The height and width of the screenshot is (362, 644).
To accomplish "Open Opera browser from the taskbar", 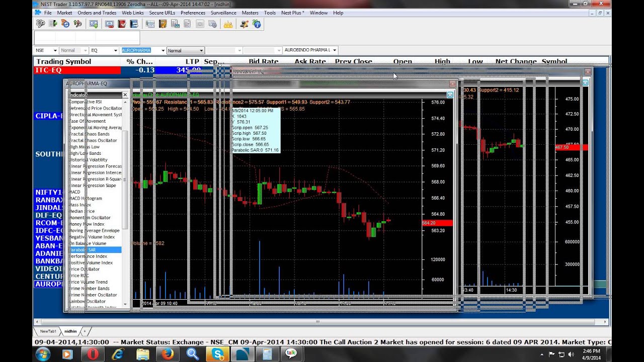I will (x=92, y=354).
